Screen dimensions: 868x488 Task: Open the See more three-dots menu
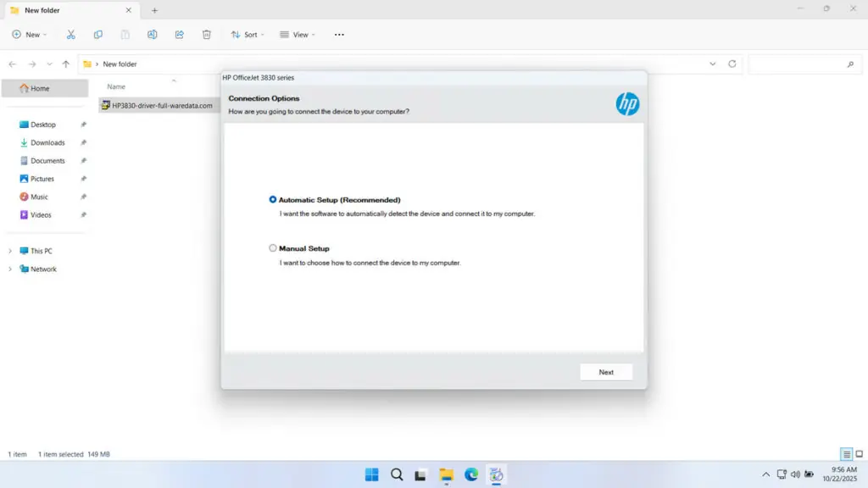[x=339, y=35]
